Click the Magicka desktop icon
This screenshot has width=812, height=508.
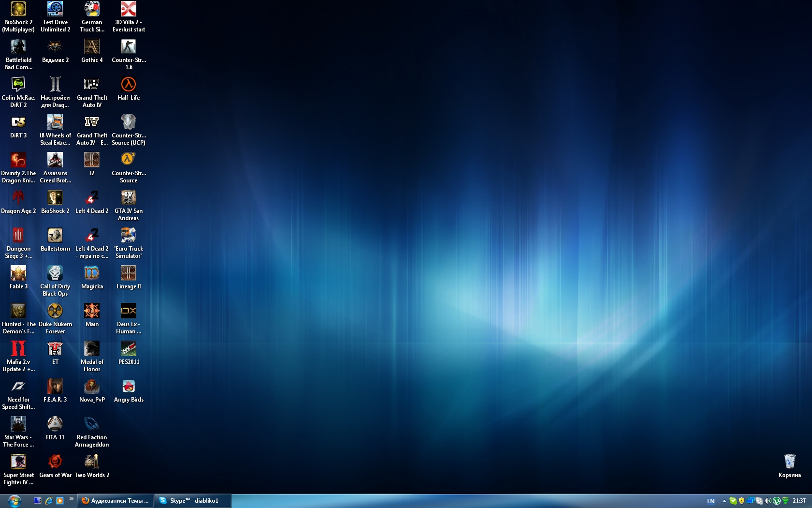[x=92, y=278]
